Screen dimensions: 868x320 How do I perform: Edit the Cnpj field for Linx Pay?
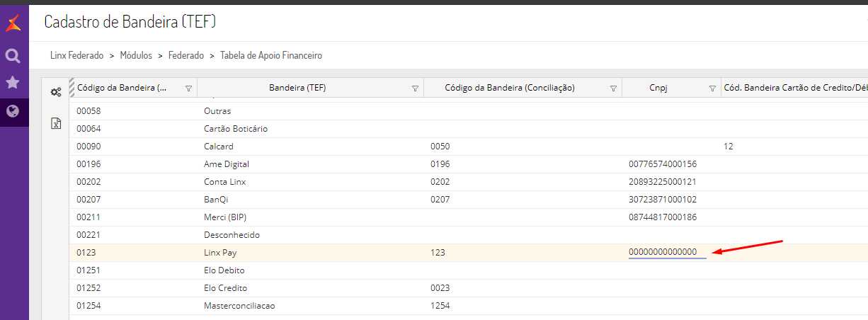click(x=667, y=253)
